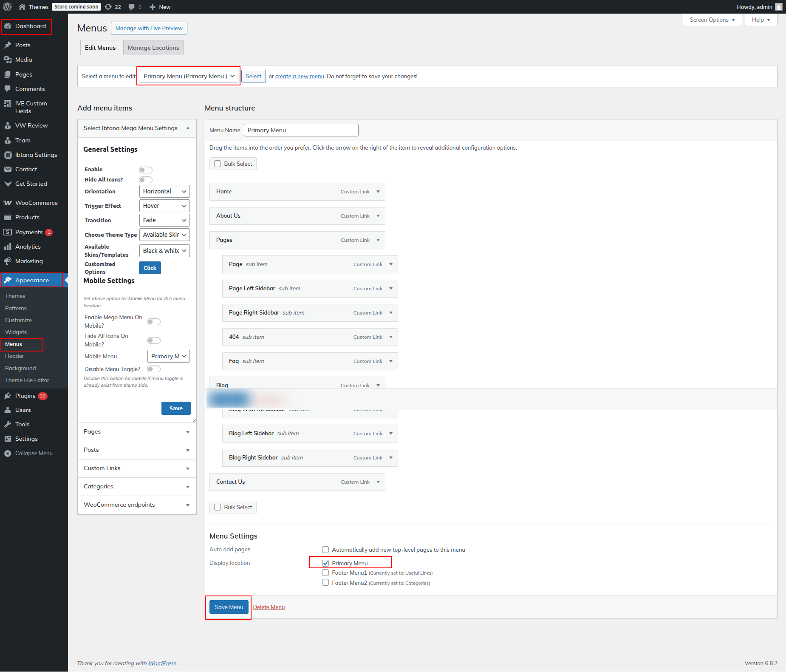Enable auto add top-level pages checkbox

pyautogui.click(x=325, y=550)
